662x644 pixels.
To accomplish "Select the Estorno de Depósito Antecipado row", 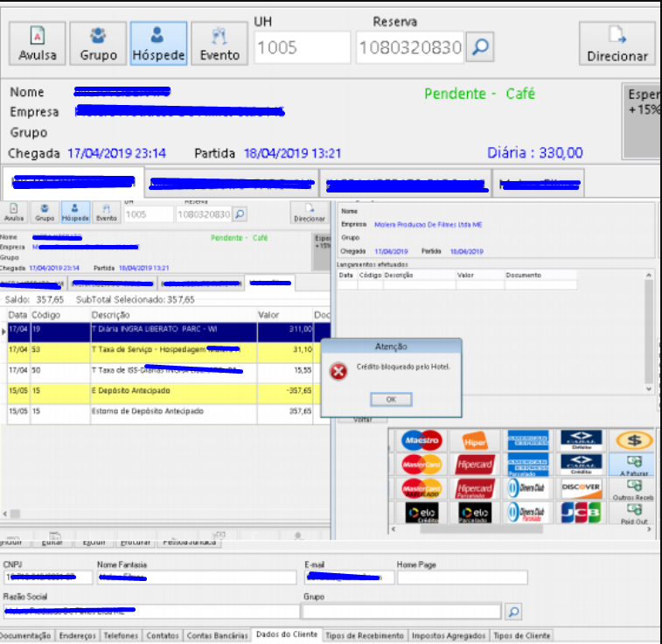I will (x=169, y=414).
